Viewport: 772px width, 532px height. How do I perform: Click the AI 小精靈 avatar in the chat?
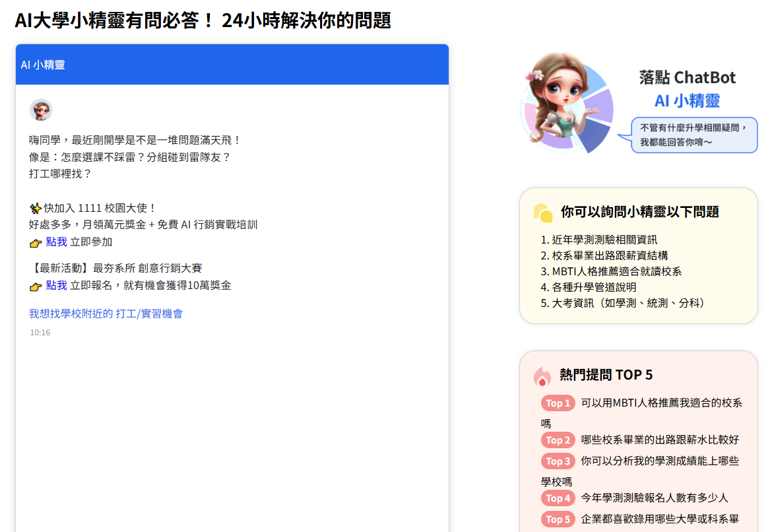click(41, 110)
